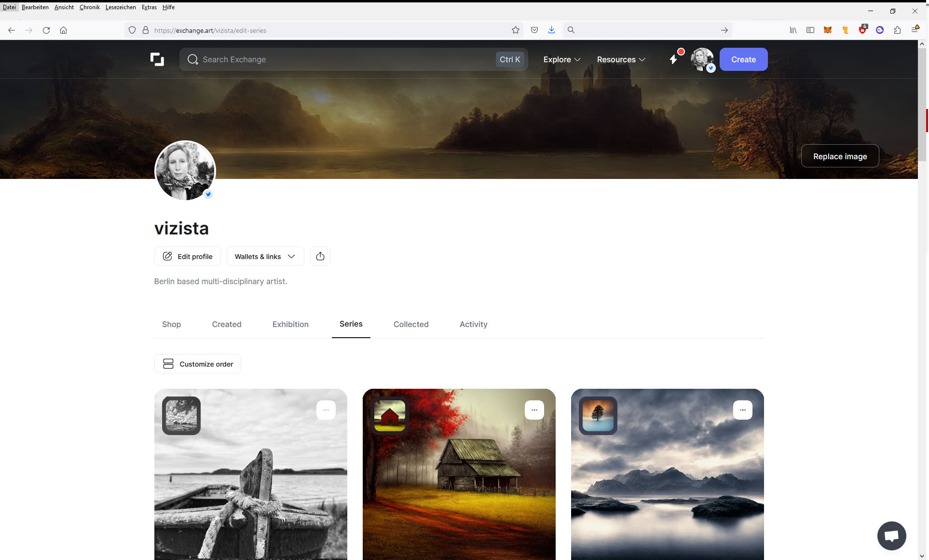
Task: Open the chat support bubble
Action: 891,535
